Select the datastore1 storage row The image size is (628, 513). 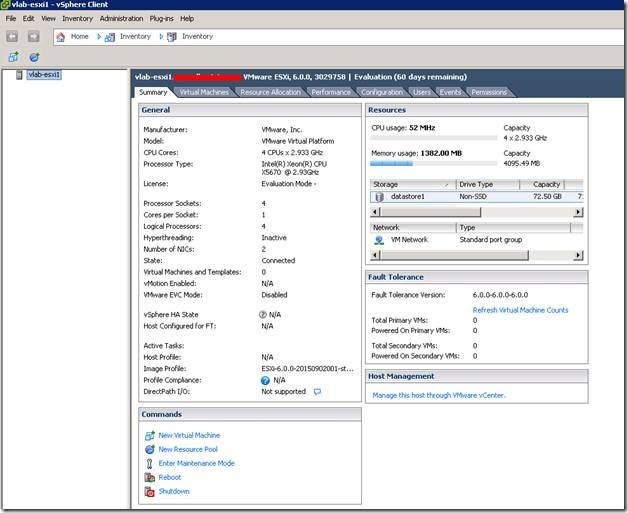coord(407,197)
